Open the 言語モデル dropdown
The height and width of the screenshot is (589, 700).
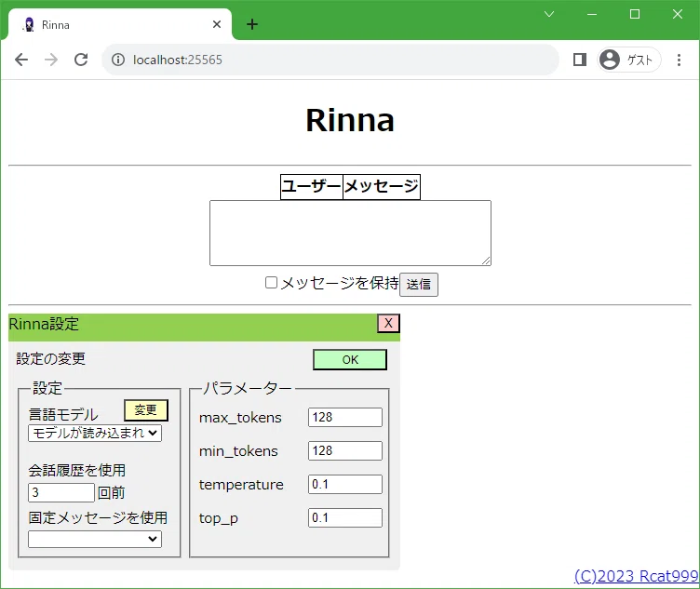coord(95,433)
